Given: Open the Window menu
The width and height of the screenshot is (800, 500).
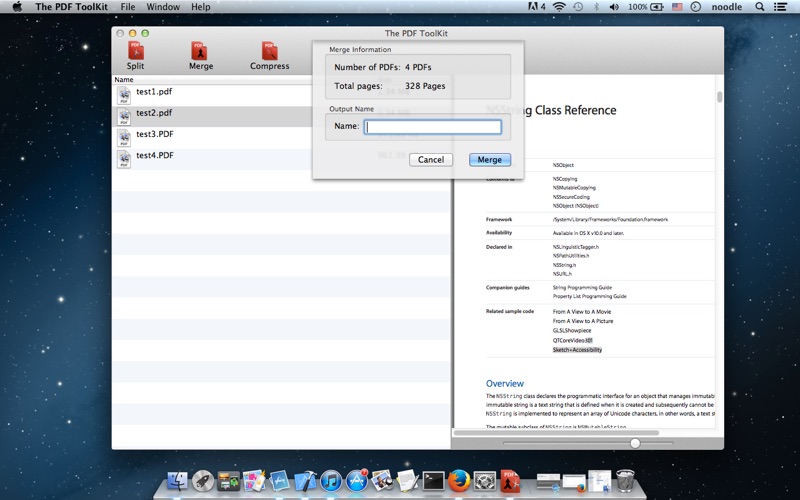Looking at the screenshot, I should (x=163, y=7).
